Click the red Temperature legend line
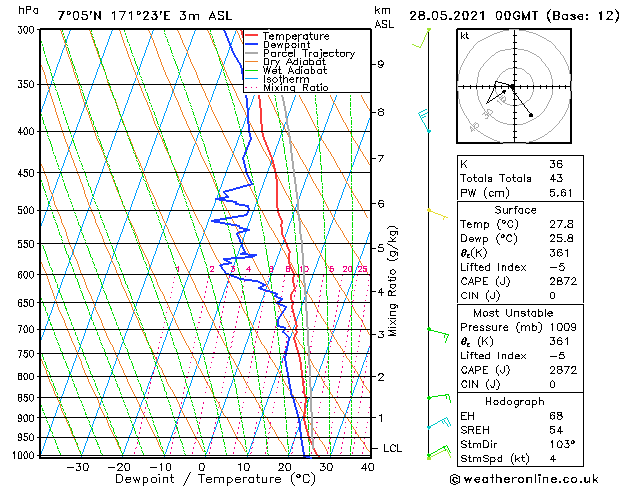This screenshot has height=486, width=629. (x=251, y=36)
